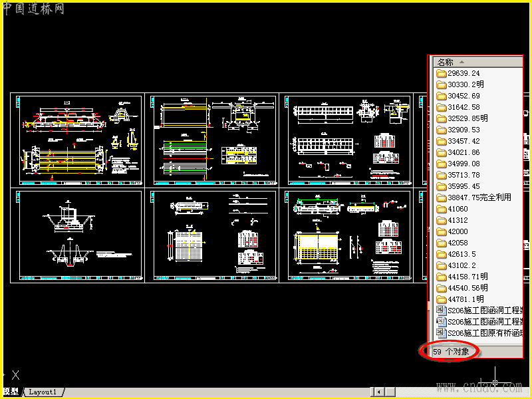Click folder icon next to 33457.42
This screenshot has height=399, width=532.
(x=441, y=141)
